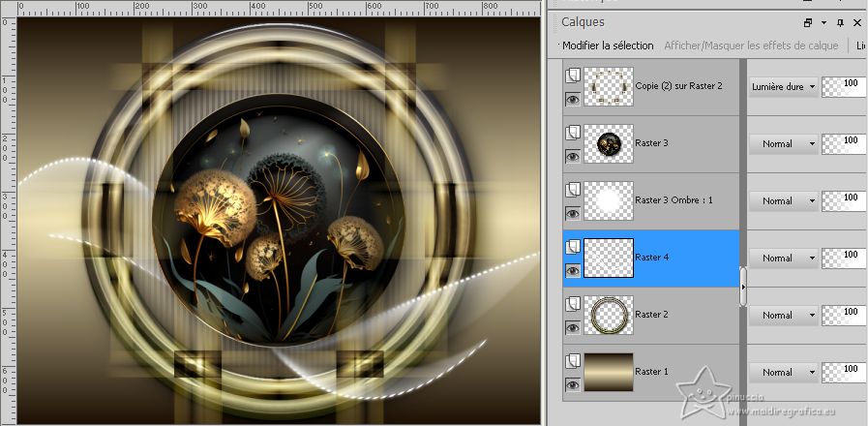Click the layers panel splitter expand arrow

(743, 287)
